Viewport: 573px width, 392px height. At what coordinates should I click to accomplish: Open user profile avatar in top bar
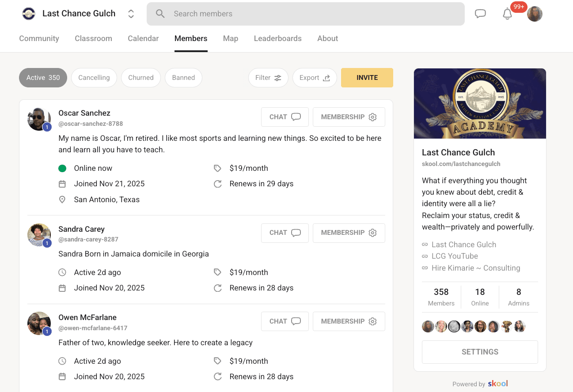click(535, 14)
